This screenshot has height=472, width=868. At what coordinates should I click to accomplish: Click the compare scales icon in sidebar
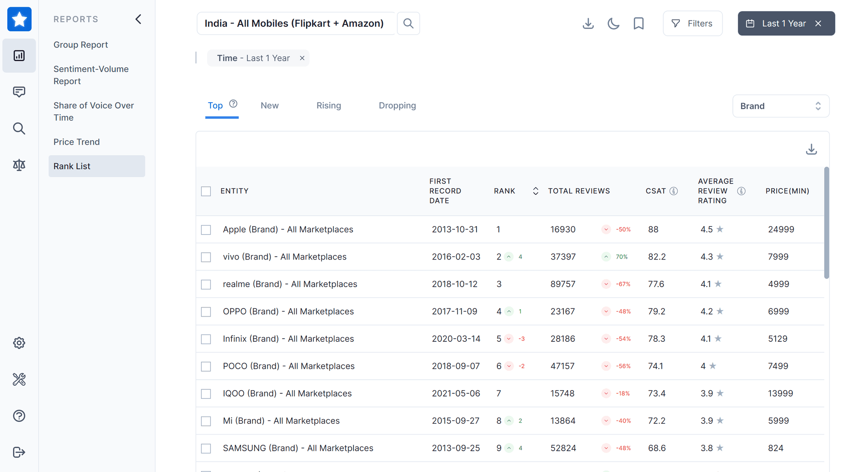[19, 165]
